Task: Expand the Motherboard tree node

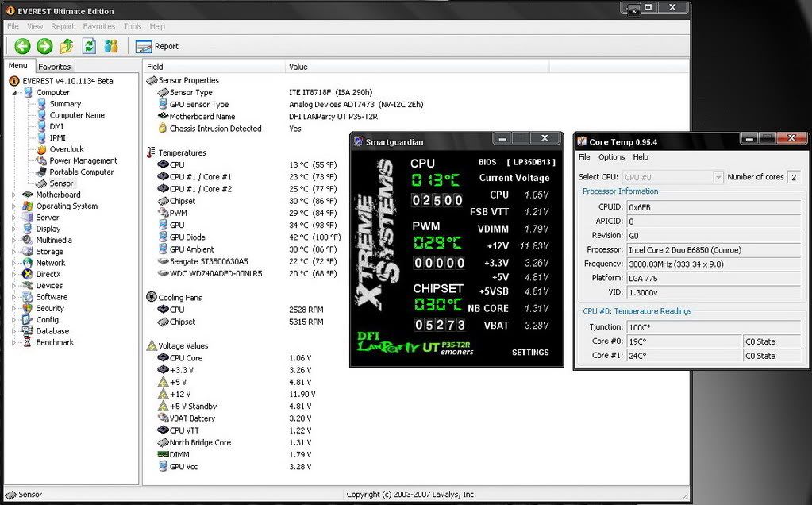Action: [x=13, y=195]
